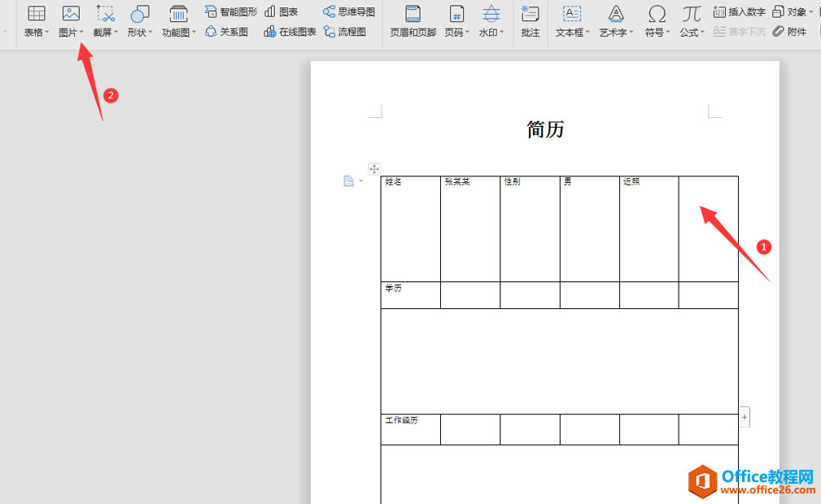
Task: Expand the 形状 dropdown arrow
Action: pos(151,33)
